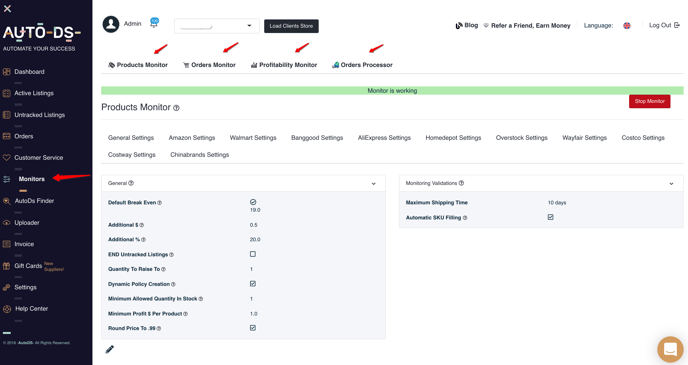Open Walmart Settings tab

point(253,138)
